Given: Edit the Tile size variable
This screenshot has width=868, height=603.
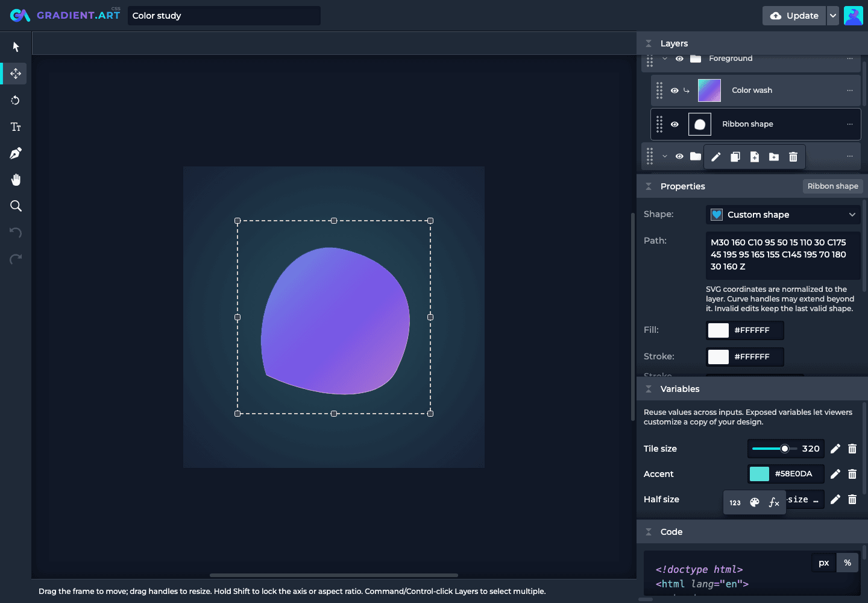Looking at the screenshot, I should tap(835, 449).
